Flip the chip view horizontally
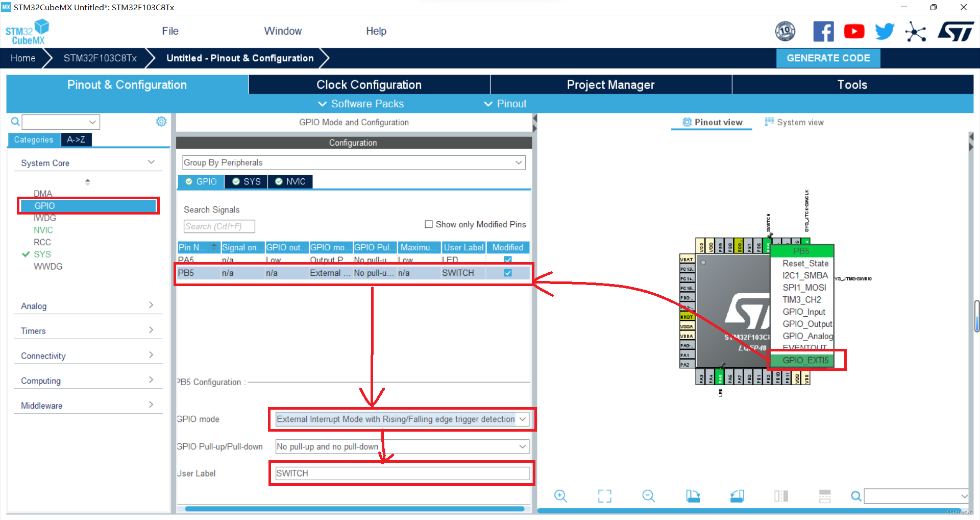The height and width of the screenshot is (520, 980). [x=781, y=496]
